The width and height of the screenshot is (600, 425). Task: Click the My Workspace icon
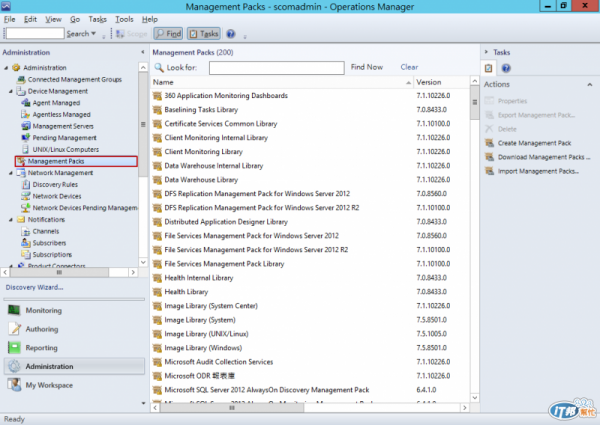pyautogui.click(x=14, y=385)
